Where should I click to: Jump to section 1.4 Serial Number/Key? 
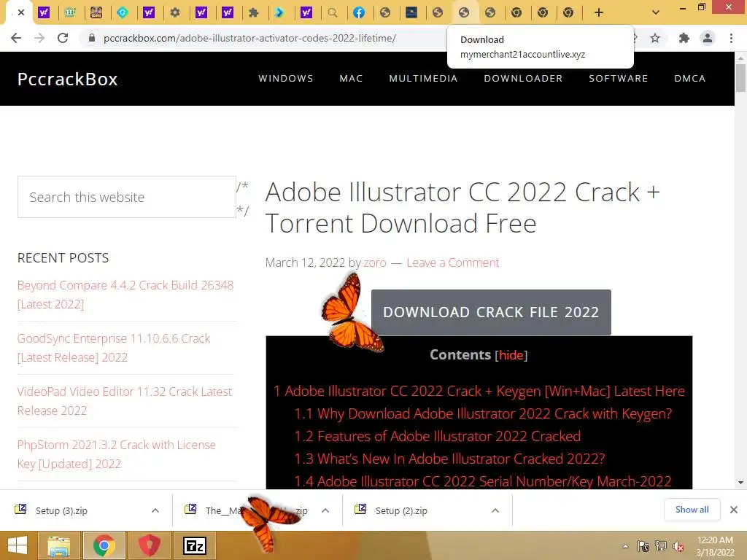tap(483, 481)
